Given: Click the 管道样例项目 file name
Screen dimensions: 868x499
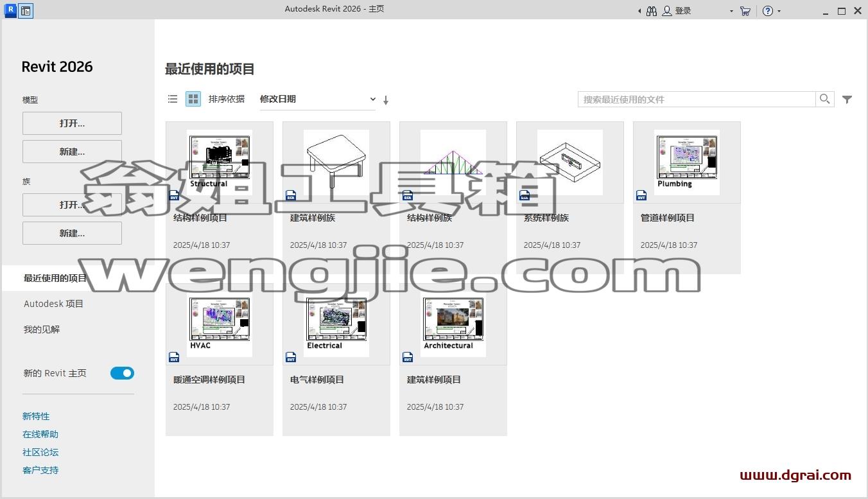Looking at the screenshot, I should coord(668,218).
